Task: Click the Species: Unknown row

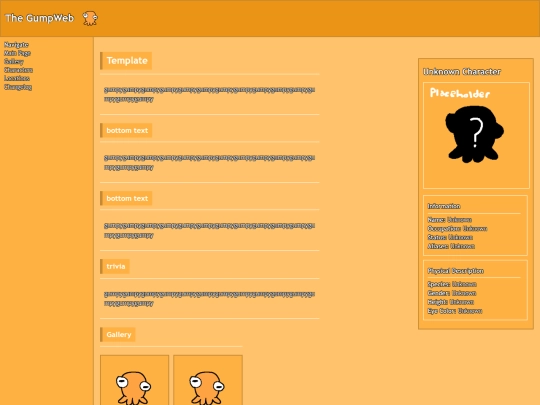Action: click(x=452, y=284)
